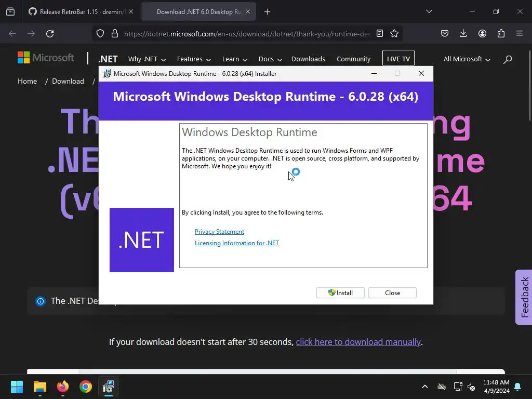This screenshot has width=532, height=399.
Task: Expand the Docs menu
Action: (x=270, y=59)
